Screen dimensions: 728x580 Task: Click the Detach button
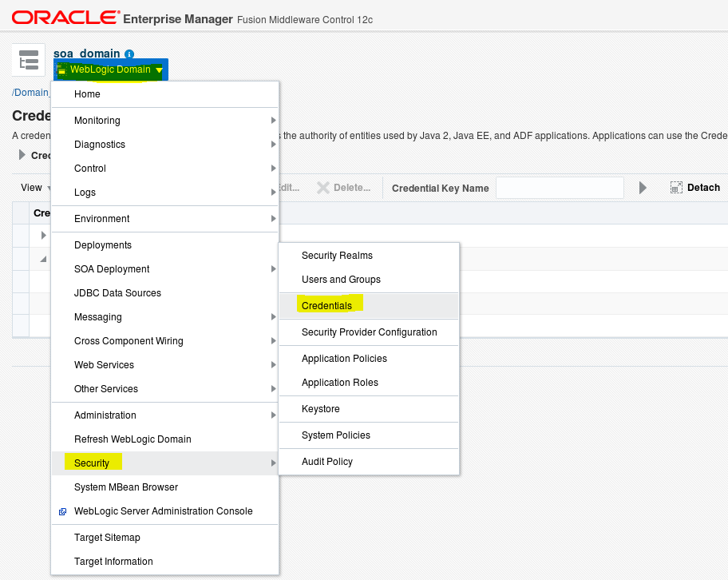point(695,187)
